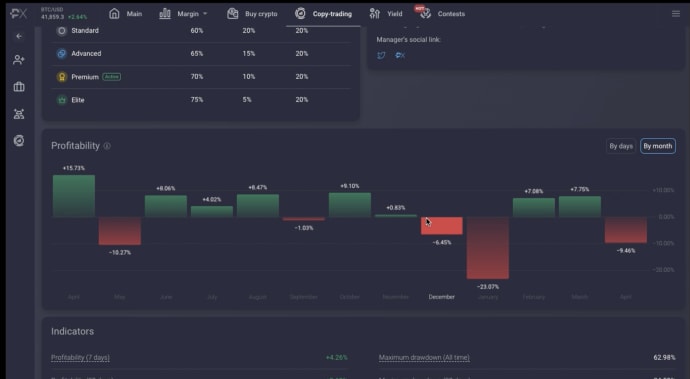Open the group-members sidebar icon
Screen dimensions: 690x379
pyautogui.click(x=19, y=114)
